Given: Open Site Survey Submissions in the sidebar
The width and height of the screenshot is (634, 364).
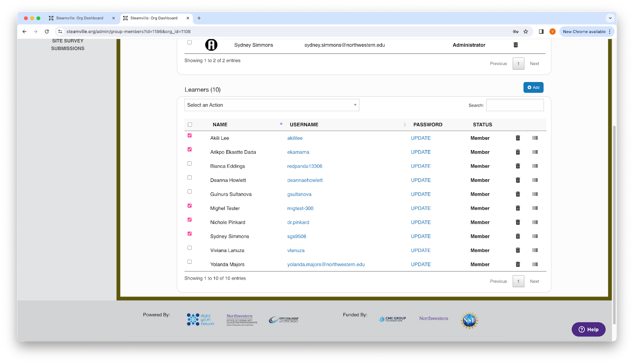Looking at the screenshot, I should 68,44.
